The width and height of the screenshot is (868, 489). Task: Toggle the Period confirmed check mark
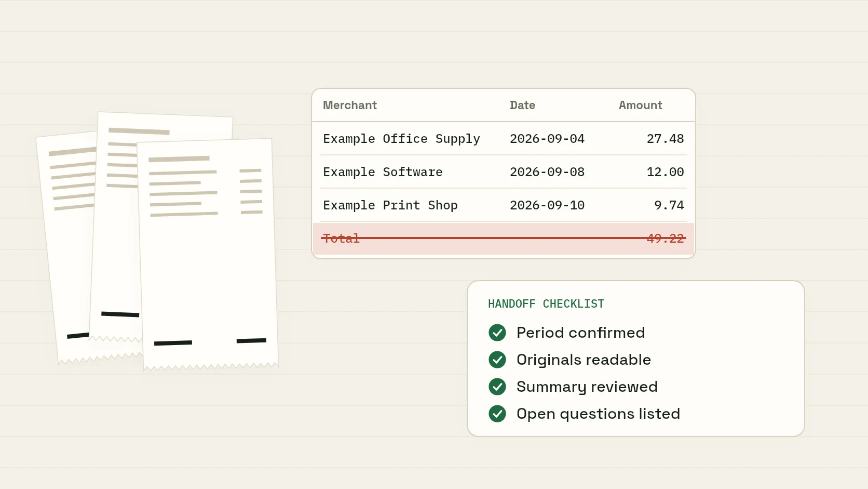coord(497,333)
